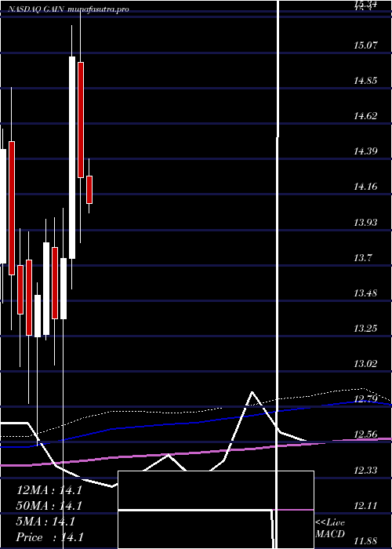
Task: Select the 14.85 price axis label
Action: (x=365, y=81)
